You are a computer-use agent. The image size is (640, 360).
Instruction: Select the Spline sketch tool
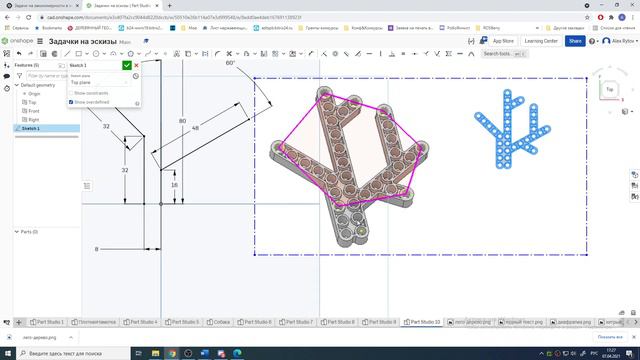148,53
